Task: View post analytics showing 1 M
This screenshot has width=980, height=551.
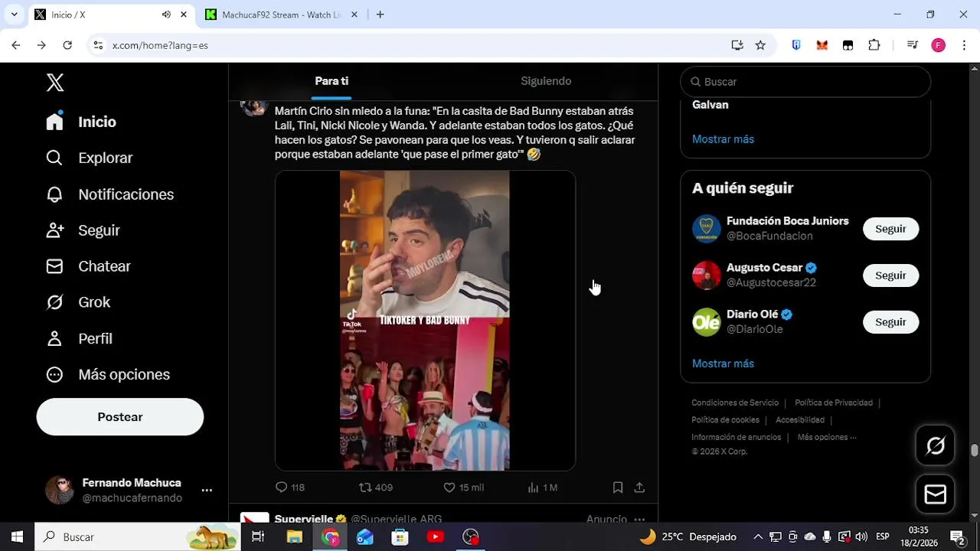Action: point(543,487)
